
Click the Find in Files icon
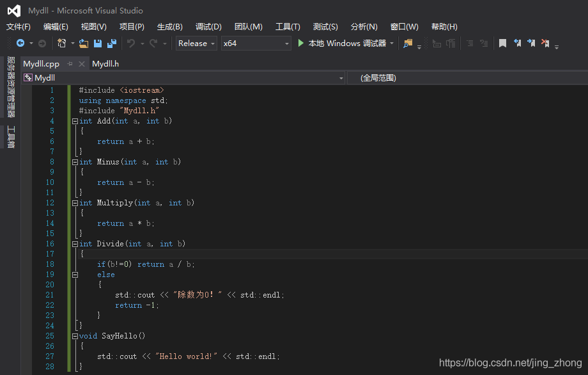pos(408,44)
